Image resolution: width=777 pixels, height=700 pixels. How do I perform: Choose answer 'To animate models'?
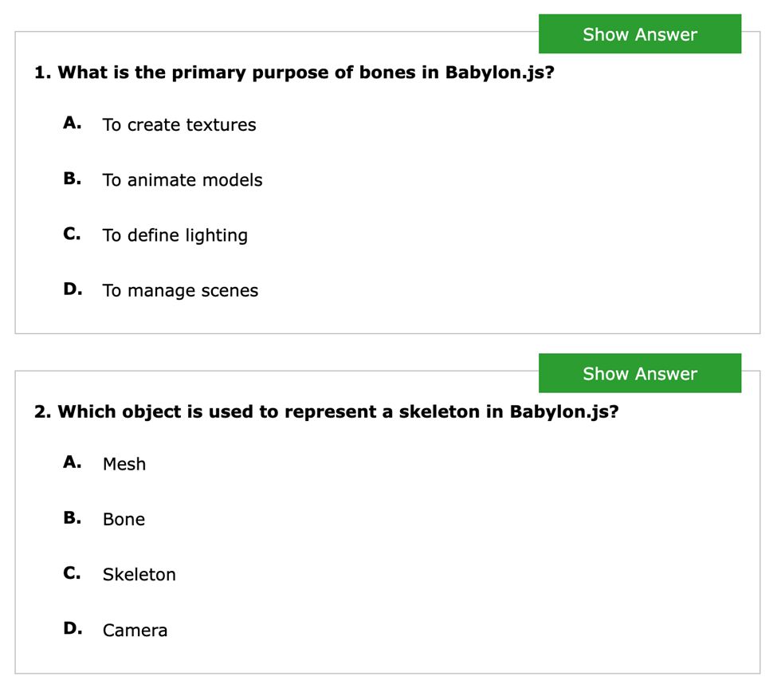pyautogui.click(x=182, y=179)
